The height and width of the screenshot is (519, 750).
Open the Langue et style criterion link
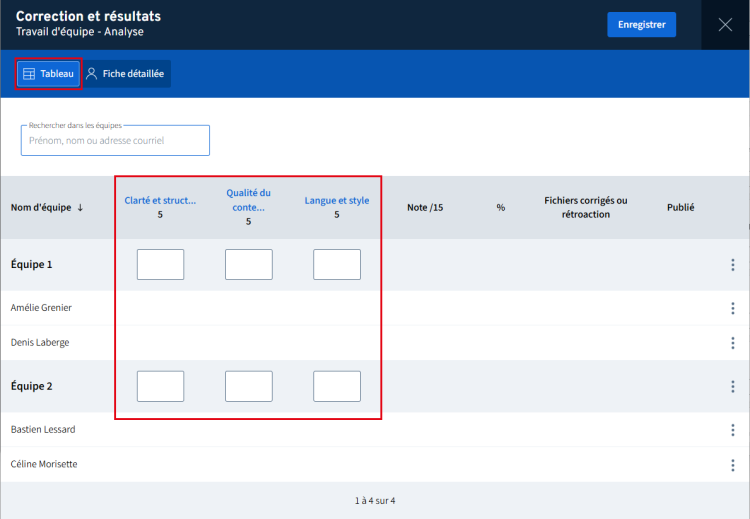point(336,200)
